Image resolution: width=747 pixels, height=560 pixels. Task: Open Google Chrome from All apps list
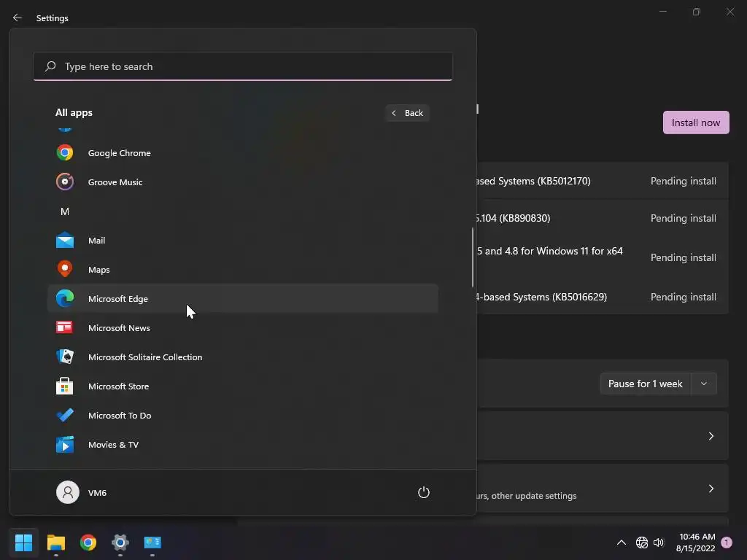pyautogui.click(x=243, y=153)
